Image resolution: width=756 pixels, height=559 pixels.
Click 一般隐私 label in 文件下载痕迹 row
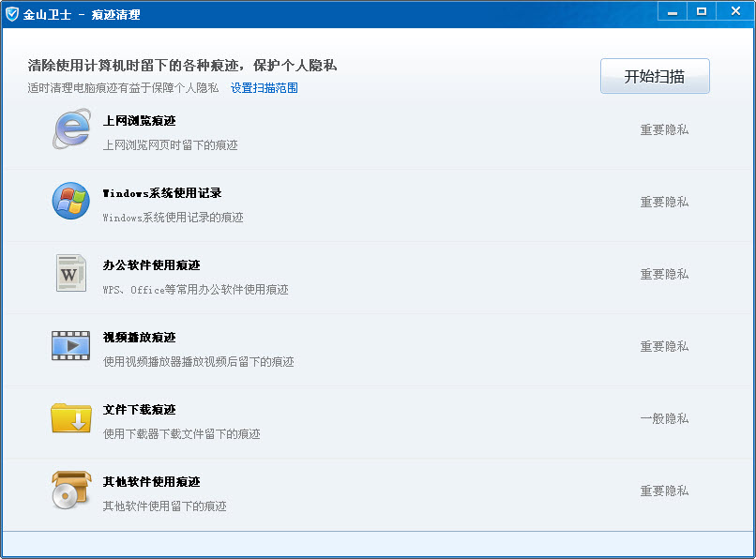click(x=664, y=418)
